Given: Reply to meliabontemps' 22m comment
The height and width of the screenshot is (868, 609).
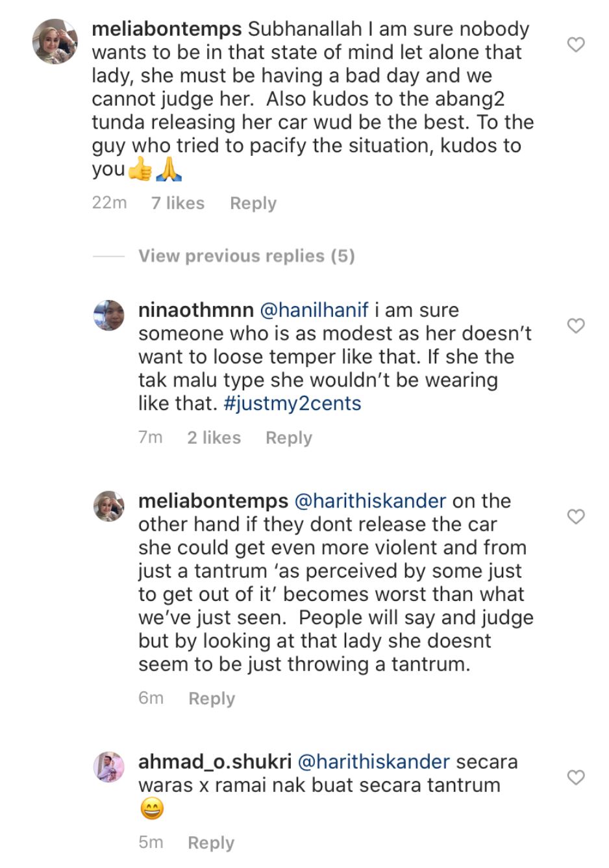Looking at the screenshot, I should [x=253, y=203].
